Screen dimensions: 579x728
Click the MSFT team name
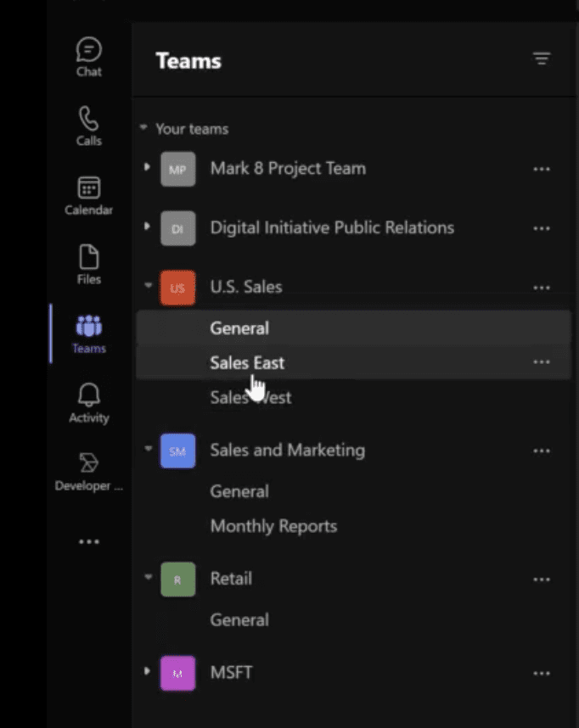(x=232, y=673)
